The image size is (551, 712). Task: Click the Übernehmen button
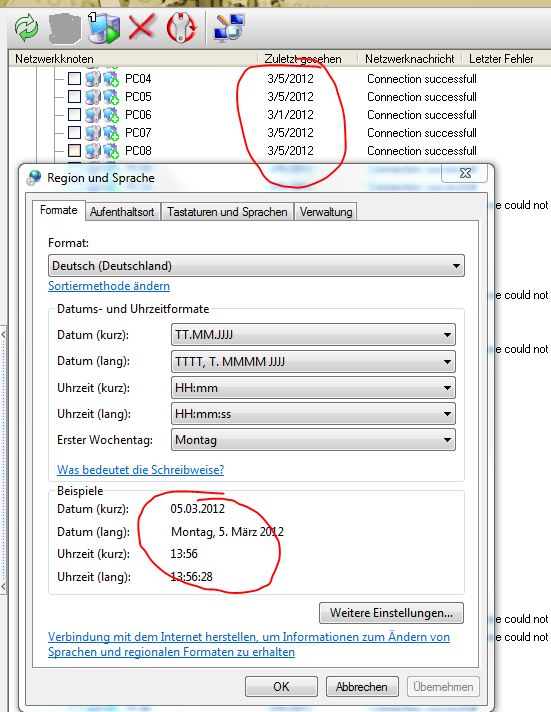(x=443, y=687)
